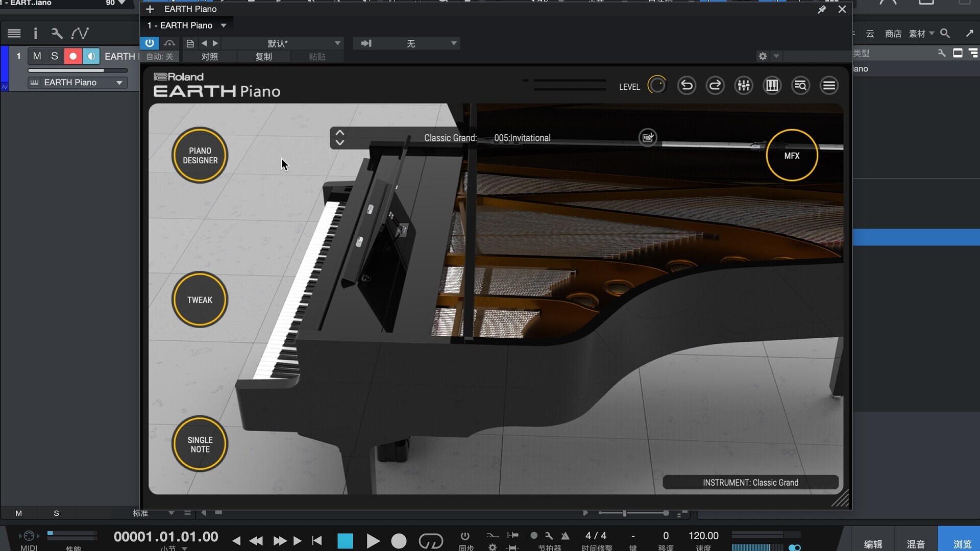The height and width of the screenshot is (551, 980).
Task: Detach browser with arrow icon
Action: tap(970, 34)
